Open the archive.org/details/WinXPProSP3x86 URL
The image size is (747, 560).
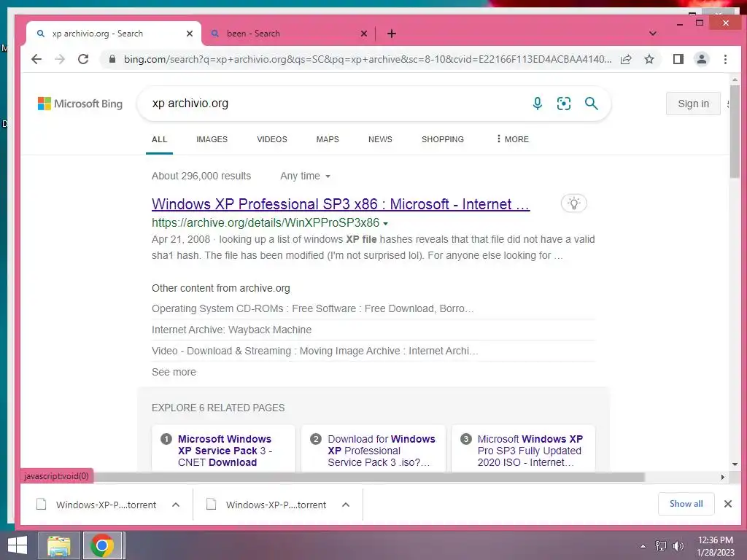point(266,223)
